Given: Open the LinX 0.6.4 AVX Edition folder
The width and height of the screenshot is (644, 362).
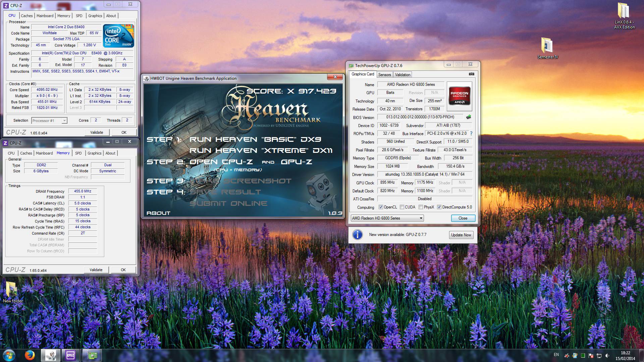Looking at the screenshot, I should [624, 16].
